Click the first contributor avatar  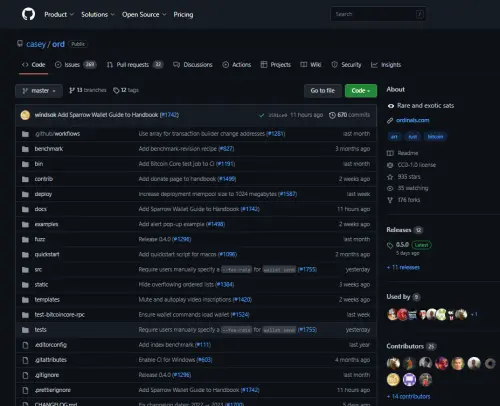(393, 363)
